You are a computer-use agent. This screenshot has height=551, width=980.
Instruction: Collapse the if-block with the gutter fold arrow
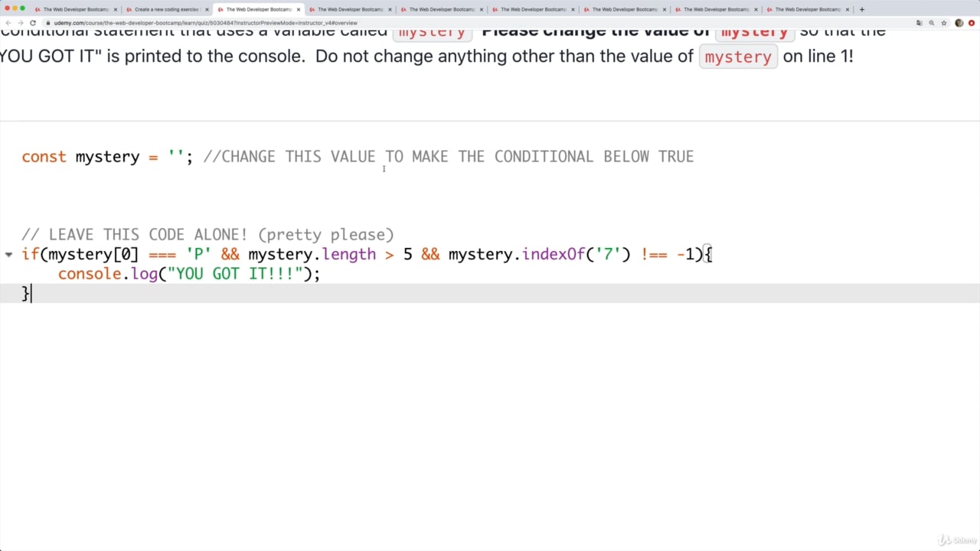coord(8,255)
